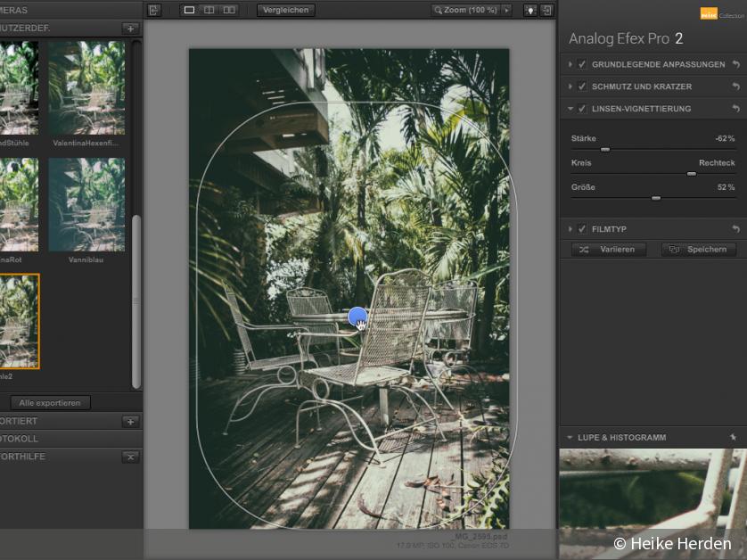Click the Variieren button
This screenshot has height=560, width=747.
click(x=608, y=250)
